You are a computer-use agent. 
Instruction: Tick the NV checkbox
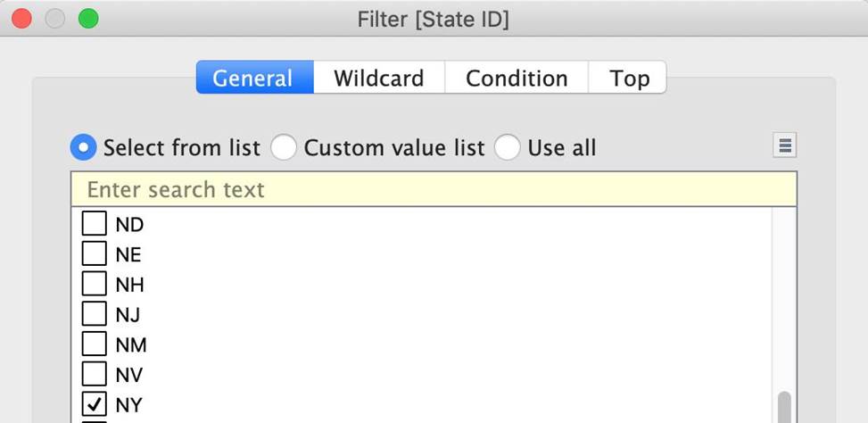coord(94,375)
